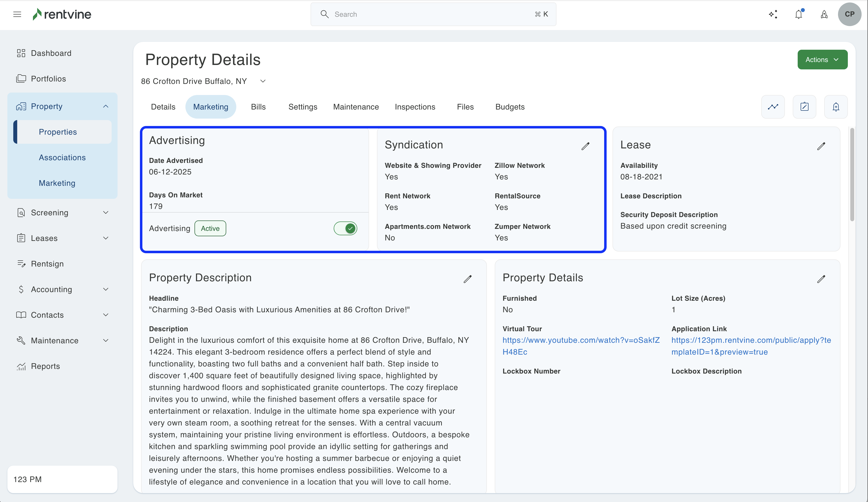Screen dimensions: 868x502
Task: Switch to the Bills tab
Action: (x=258, y=107)
